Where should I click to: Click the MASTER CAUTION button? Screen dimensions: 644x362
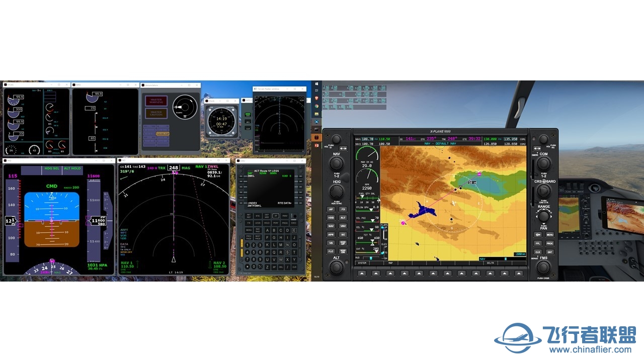point(156,113)
